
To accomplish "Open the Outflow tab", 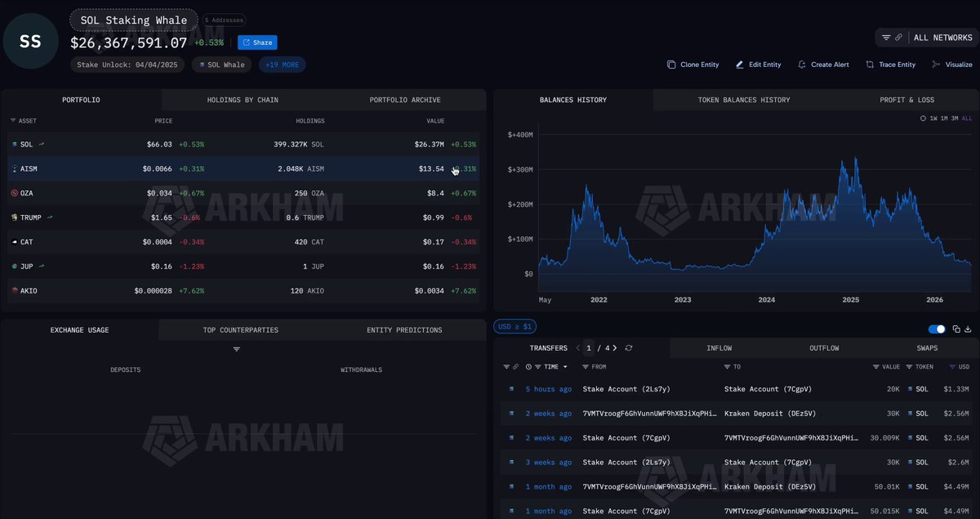I will click(x=824, y=348).
